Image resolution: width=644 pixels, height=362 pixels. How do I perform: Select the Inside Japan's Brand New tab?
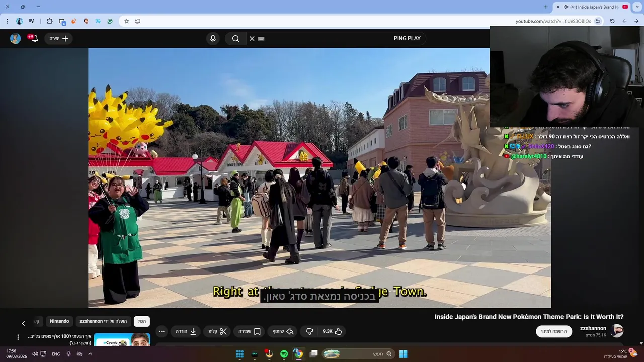coord(592,7)
